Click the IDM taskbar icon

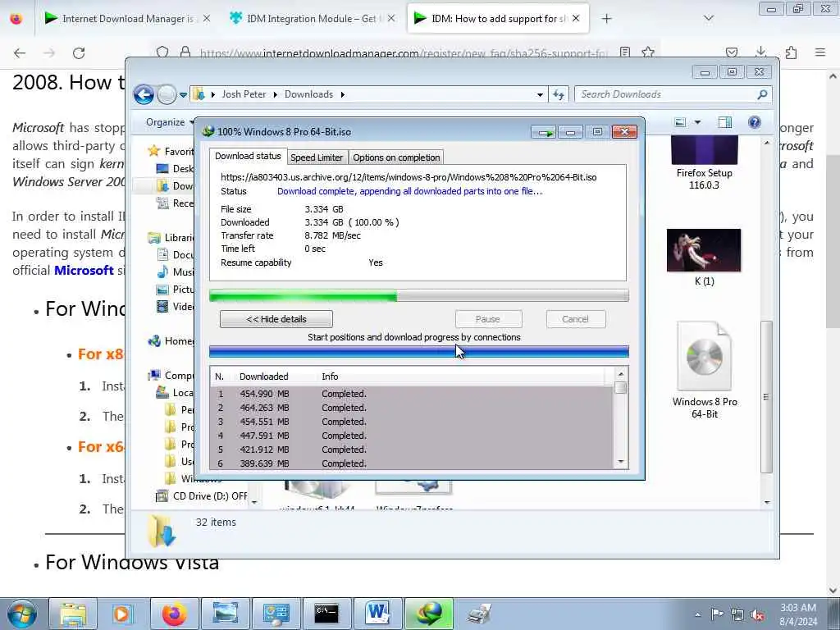[429, 614]
